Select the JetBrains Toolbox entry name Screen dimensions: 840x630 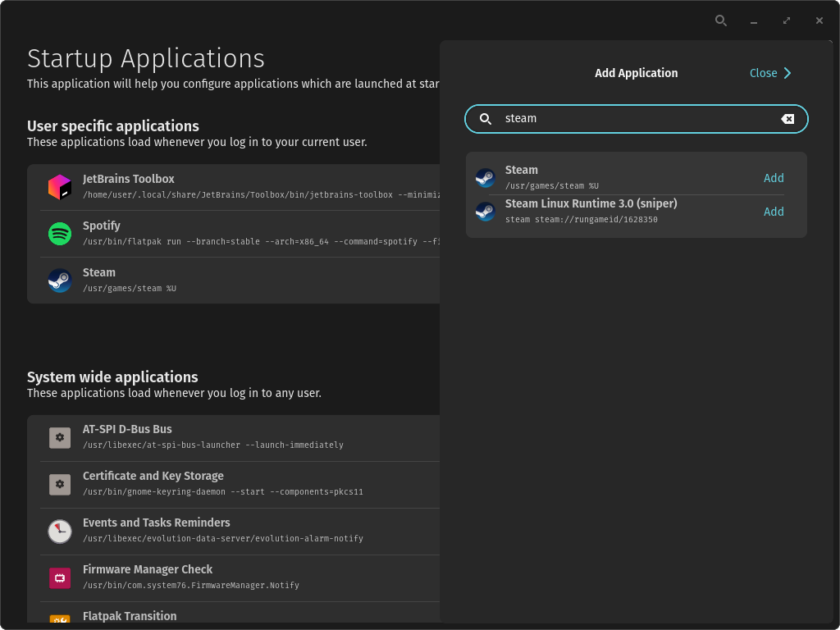(129, 179)
